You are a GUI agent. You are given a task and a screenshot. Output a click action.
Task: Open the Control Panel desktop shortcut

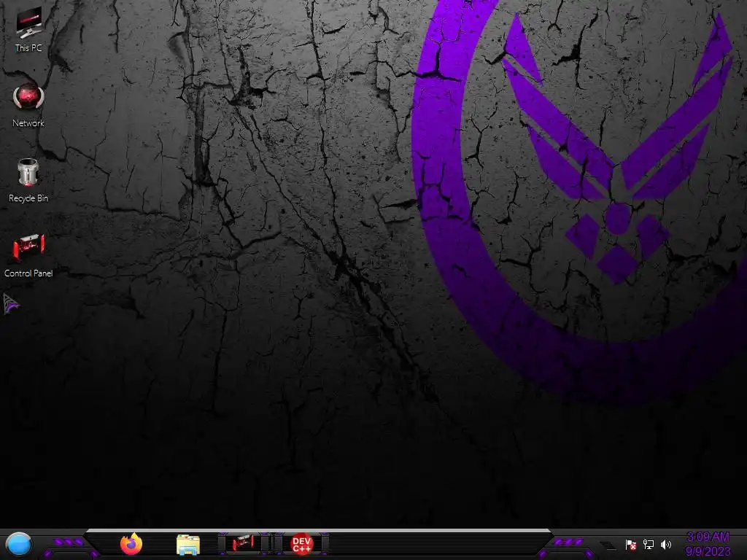tap(28, 254)
